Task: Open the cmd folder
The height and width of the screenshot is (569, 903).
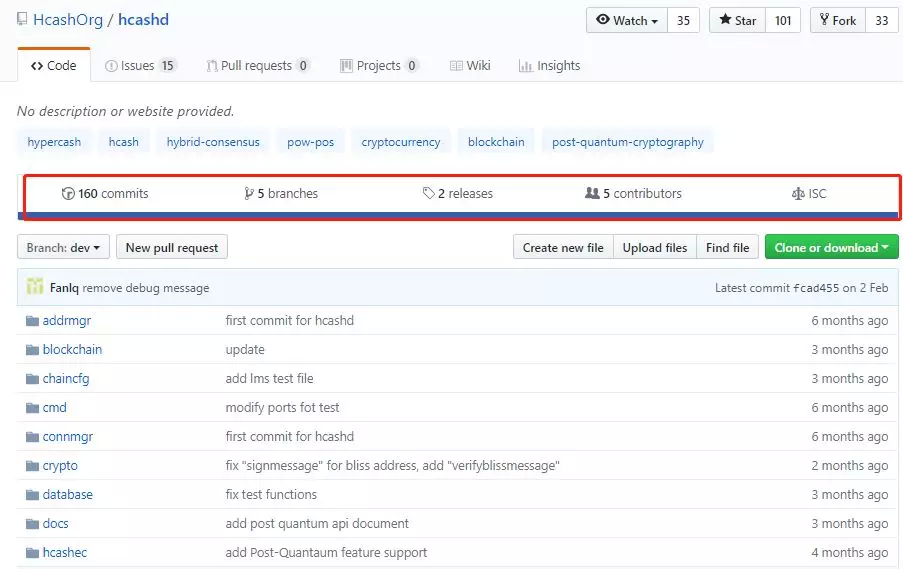Action: 55,407
